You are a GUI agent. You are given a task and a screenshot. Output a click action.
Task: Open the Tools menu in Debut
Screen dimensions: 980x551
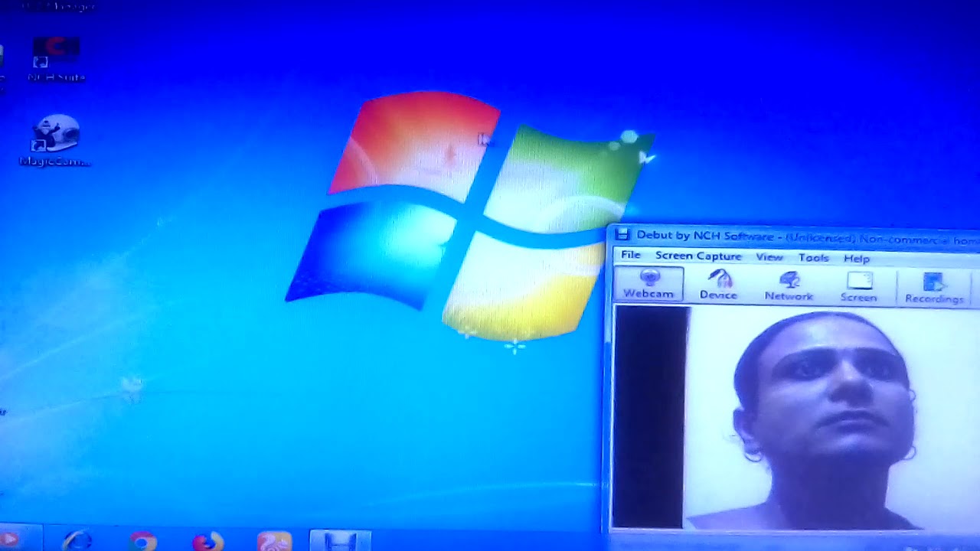pos(813,258)
